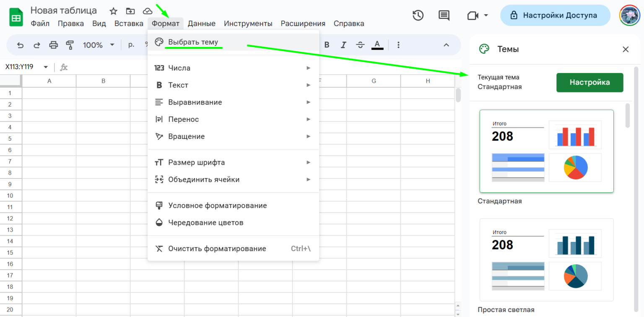Select column A header
This screenshot has height=317, width=644.
point(49,81)
